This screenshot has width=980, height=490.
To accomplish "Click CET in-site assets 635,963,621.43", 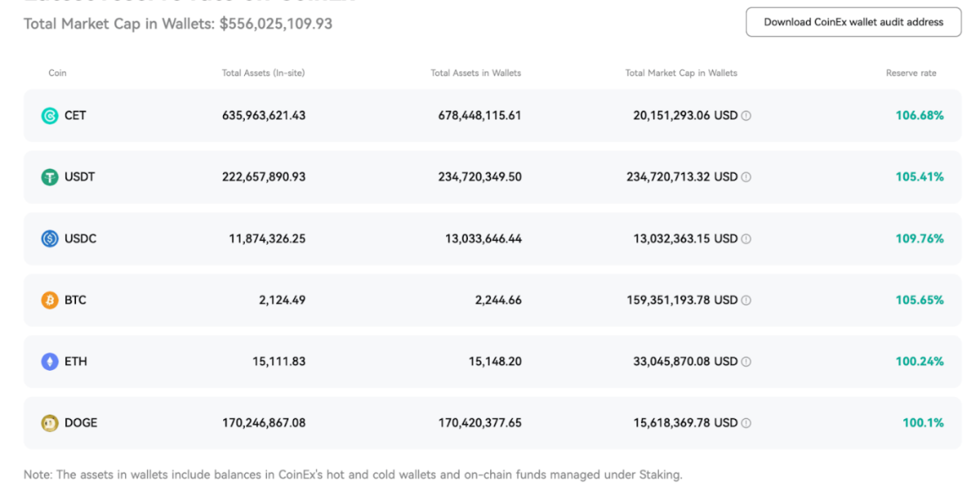I will click(264, 116).
